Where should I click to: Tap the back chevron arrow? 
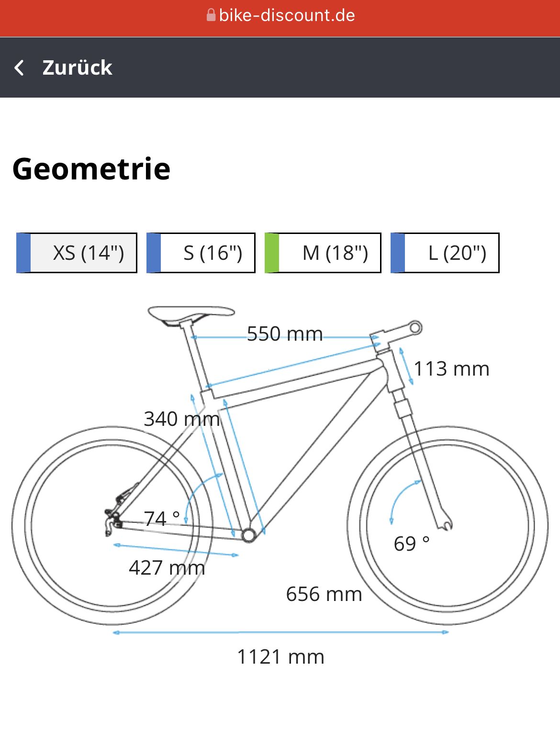(19, 68)
